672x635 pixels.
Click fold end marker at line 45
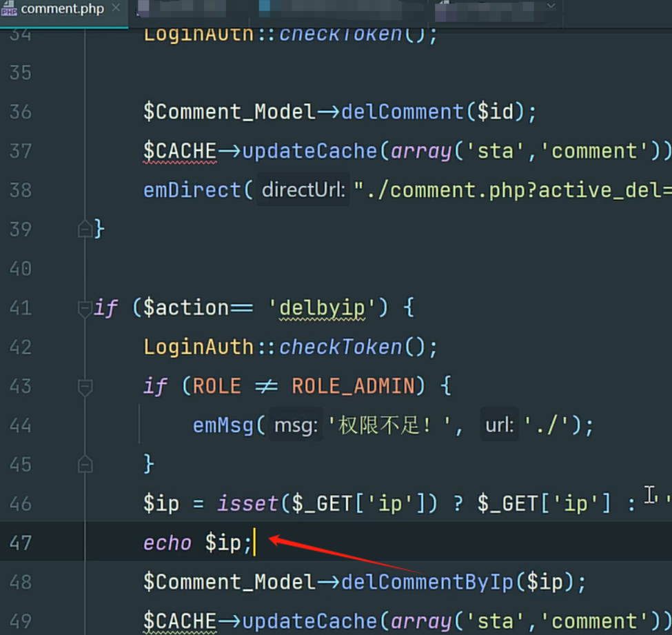[85, 465]
